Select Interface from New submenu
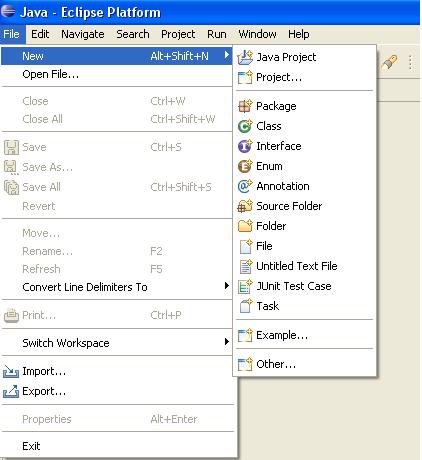 tap(305, 146)
